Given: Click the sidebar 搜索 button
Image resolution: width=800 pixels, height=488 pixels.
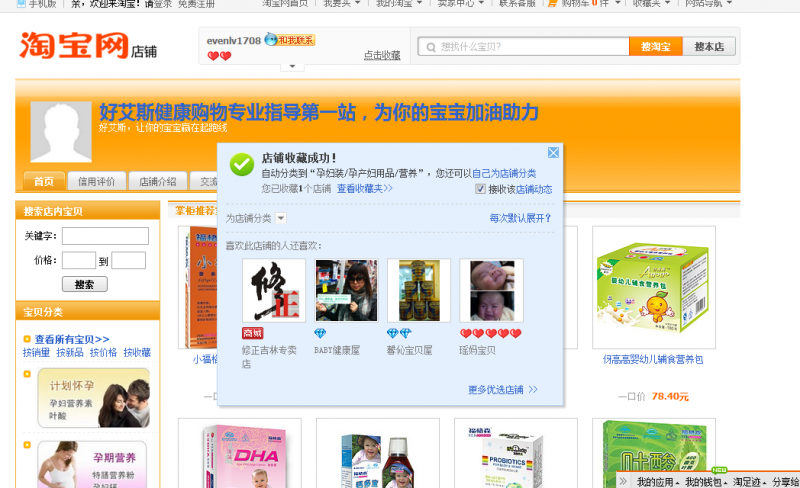Looking at the screenshot, I should [x=85, y=284].
